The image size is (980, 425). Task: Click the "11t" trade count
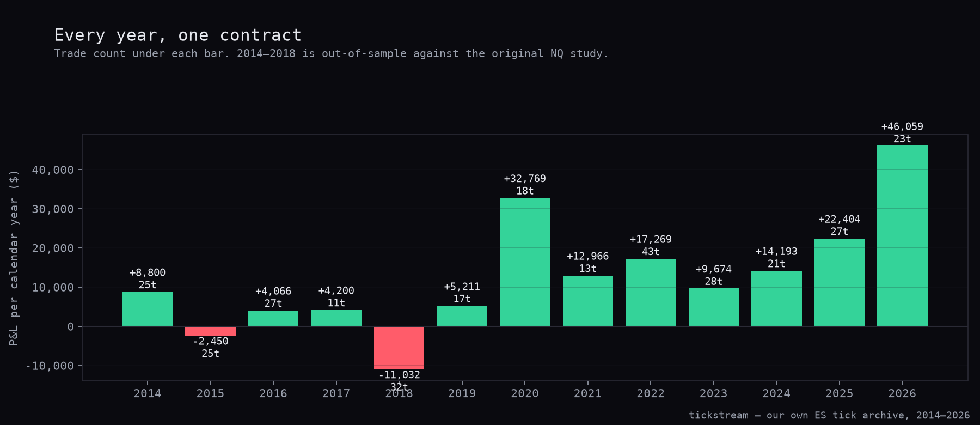336,303
